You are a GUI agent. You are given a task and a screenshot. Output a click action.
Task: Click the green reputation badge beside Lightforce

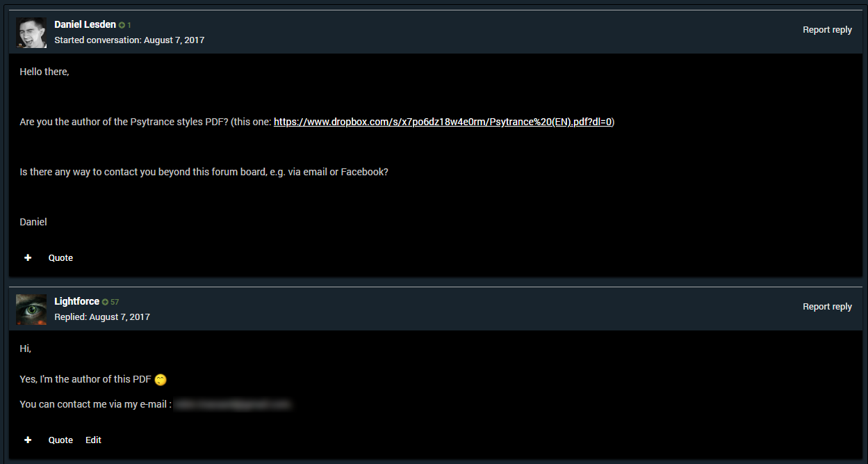click(x=110, y=302)
